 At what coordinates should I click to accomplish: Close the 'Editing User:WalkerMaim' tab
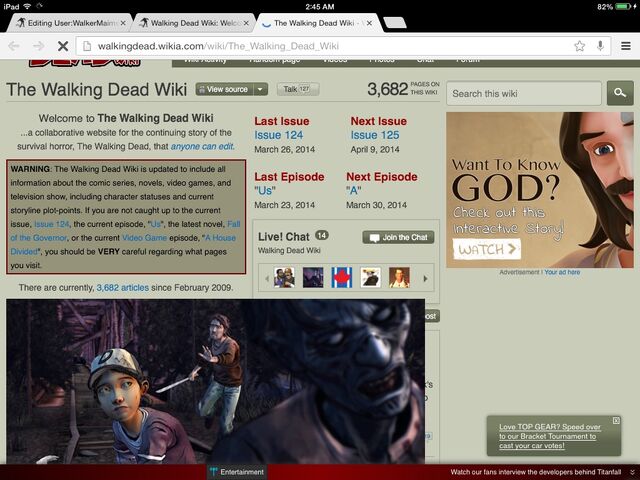pyautogui.click(x=123, y=23)
